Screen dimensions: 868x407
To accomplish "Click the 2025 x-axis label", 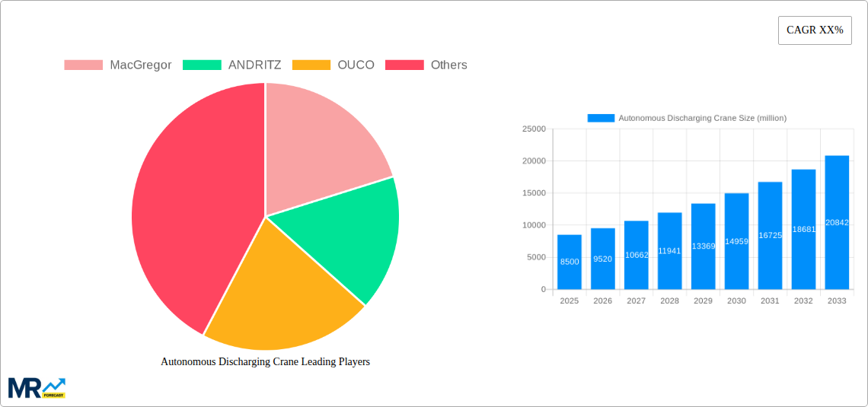I will (570, 300).
